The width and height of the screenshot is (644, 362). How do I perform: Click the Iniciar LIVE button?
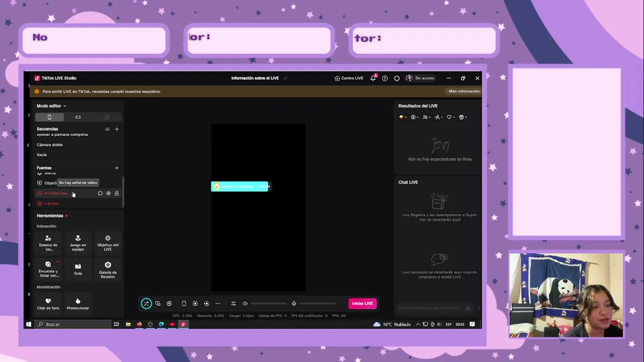point(362,304)
